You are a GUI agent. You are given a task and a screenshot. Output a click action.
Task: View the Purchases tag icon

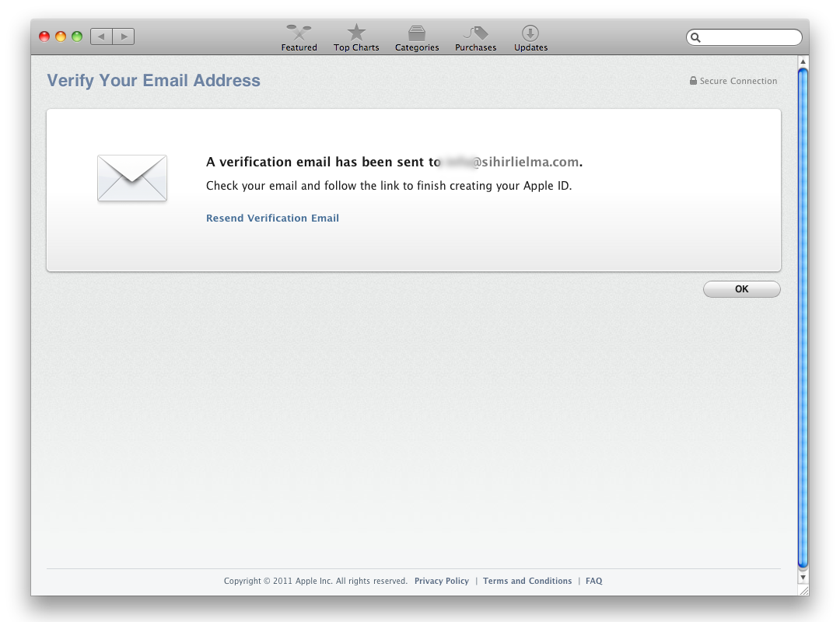[476, 33]
